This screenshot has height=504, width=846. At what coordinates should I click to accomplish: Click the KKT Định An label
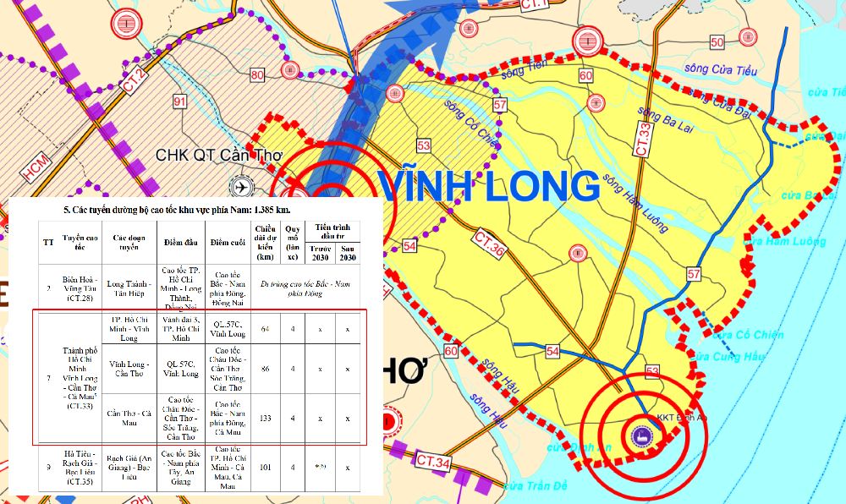[682, 418]
